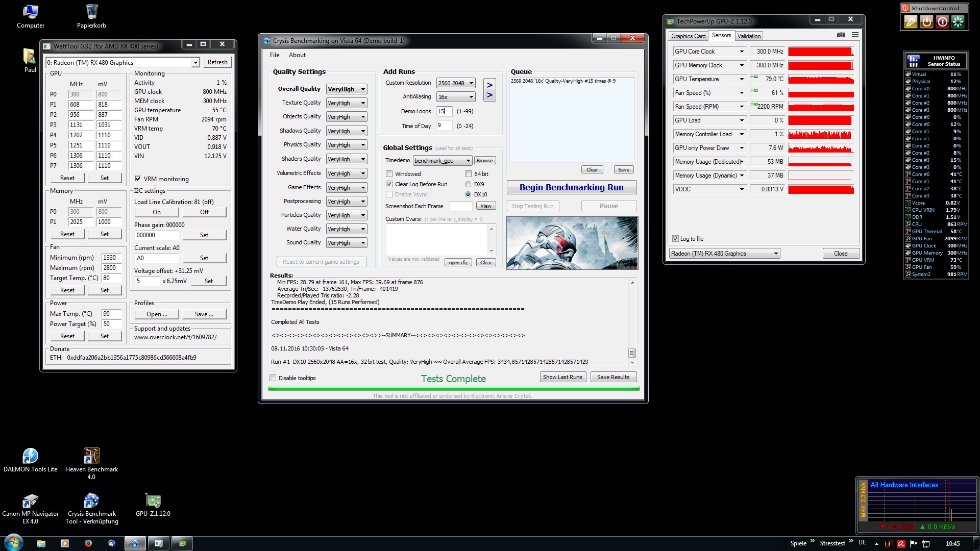Screen dimensions: 980x551
Task: Uncheck Log to file in GPU-Z
Action: click(x=676, y=239)
